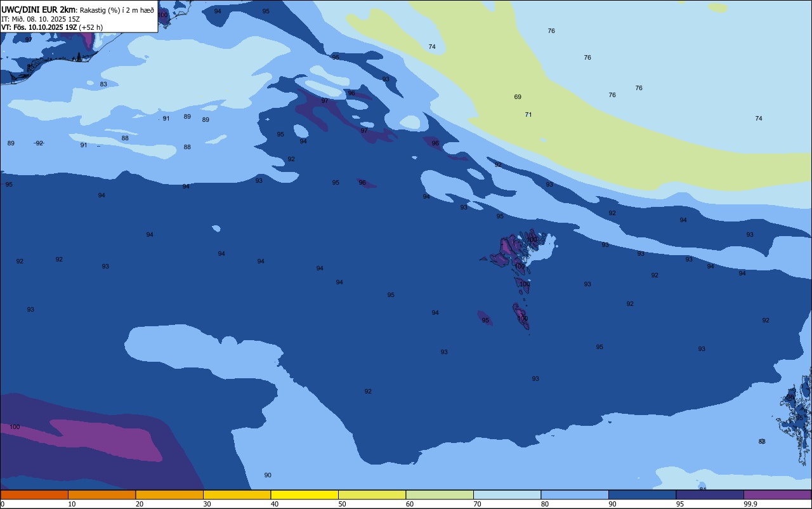
Task: Click the 'UWC/DINI EUR 2km' title text
Action: click(x=39, y=10)
